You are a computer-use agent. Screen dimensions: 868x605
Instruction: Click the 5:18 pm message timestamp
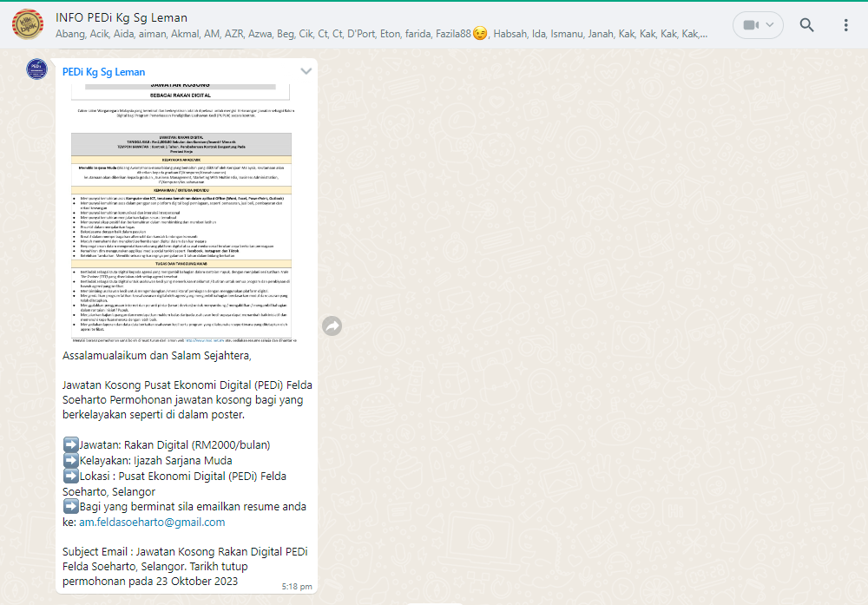coord(297,587)
